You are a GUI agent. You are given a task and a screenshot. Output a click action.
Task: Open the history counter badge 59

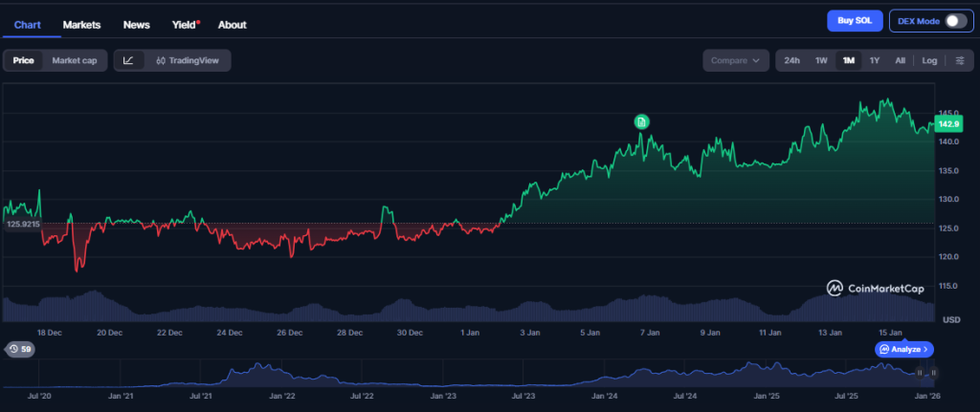click(x=20, y=349)
